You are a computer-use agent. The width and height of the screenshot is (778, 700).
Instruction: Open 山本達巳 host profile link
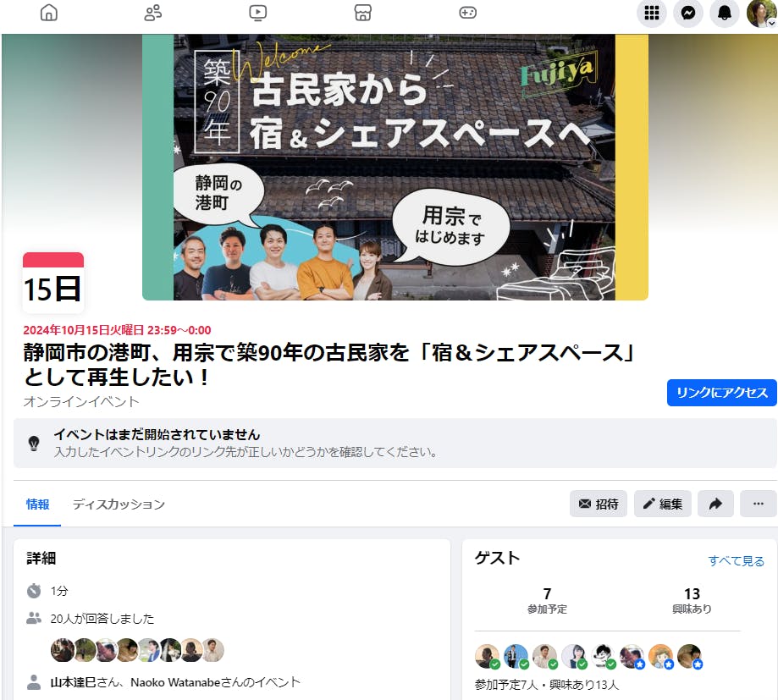coord(73,682)
